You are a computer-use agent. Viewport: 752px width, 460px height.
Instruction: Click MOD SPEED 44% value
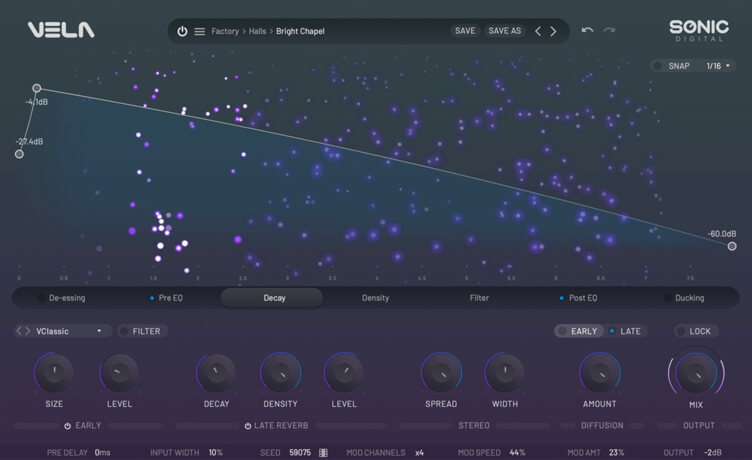517,453
